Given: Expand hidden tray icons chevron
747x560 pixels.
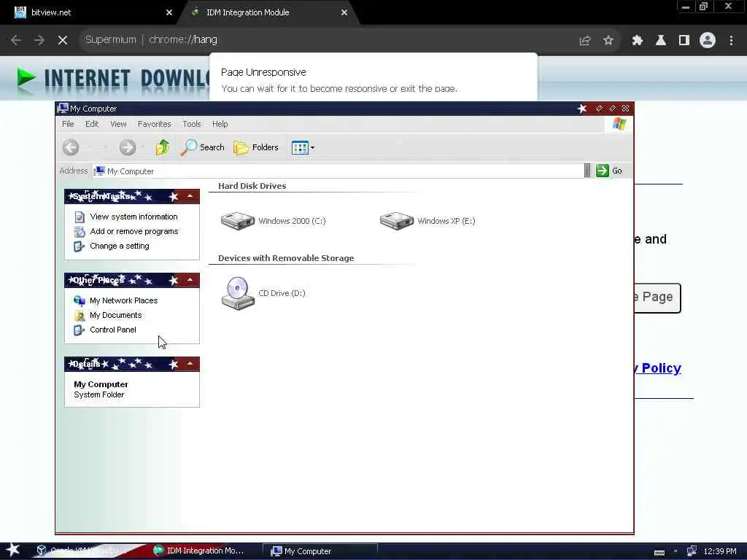Looking at the screenshot, I should [676, 551].
